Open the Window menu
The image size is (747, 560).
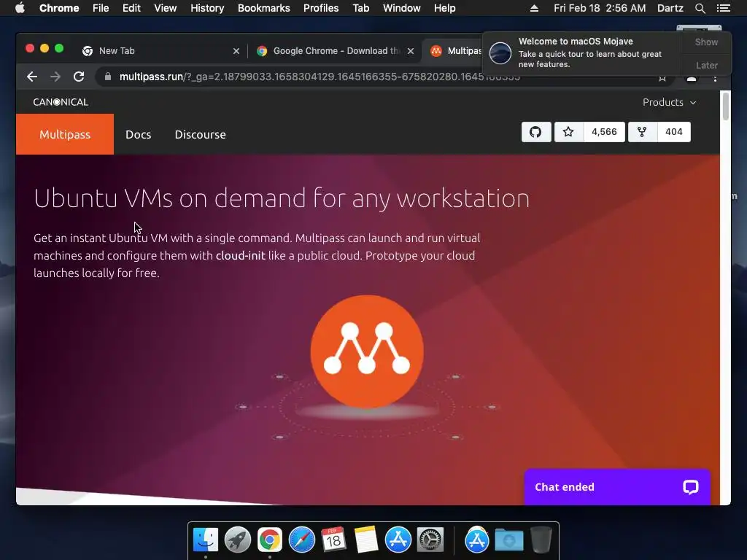(402, 8)
